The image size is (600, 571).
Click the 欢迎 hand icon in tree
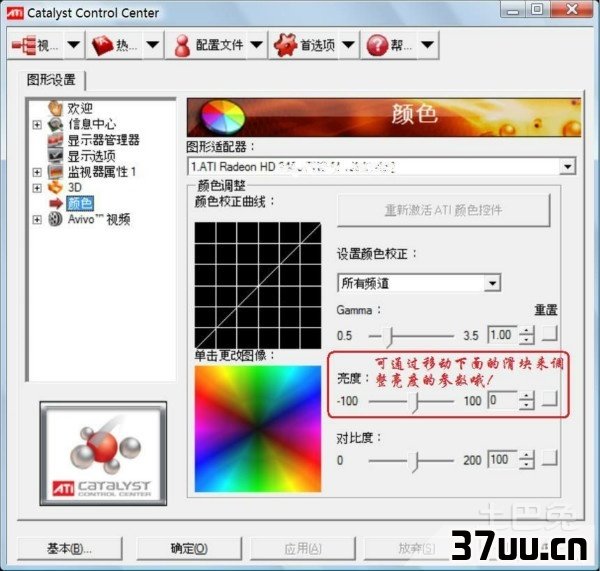[x=55, y=108]
